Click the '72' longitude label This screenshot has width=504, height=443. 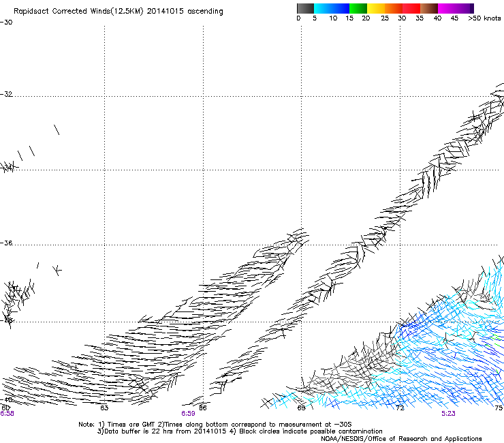coord(400,408)
